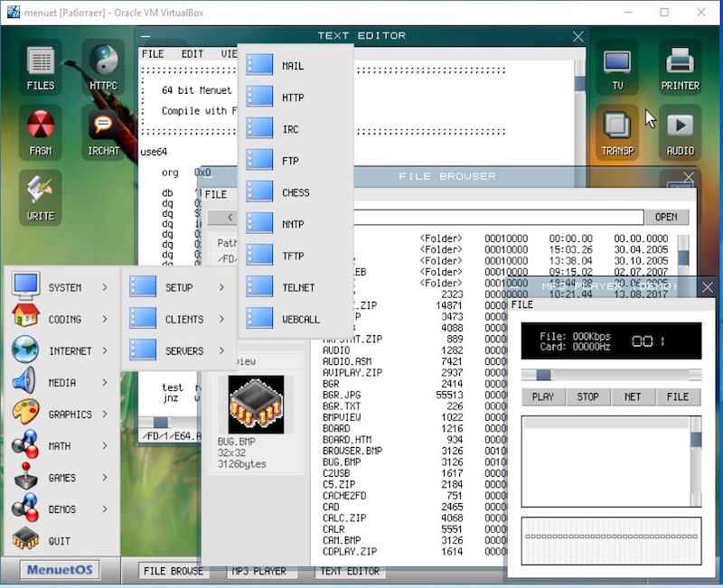Viewport: 723px width, 588px height.
Task: Open the WRITE desktop icon
Action: [x=41, y=197]
